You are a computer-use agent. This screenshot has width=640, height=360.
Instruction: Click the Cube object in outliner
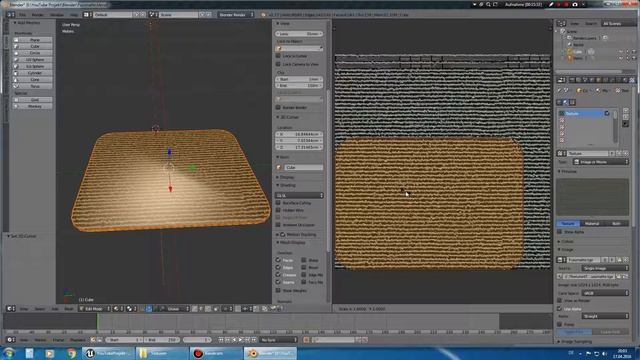577,52
